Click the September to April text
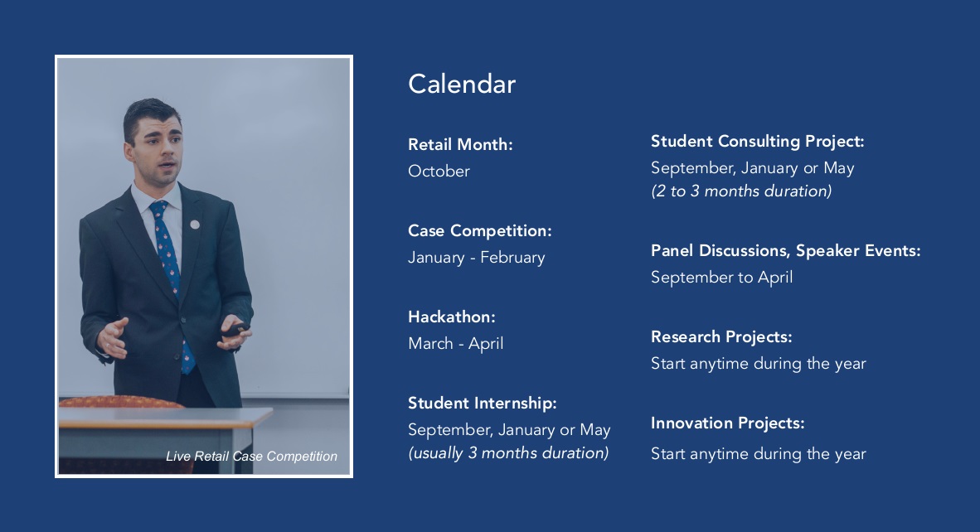Image resolution: width=980 pixels, height=532 pixels. (721, 278)
